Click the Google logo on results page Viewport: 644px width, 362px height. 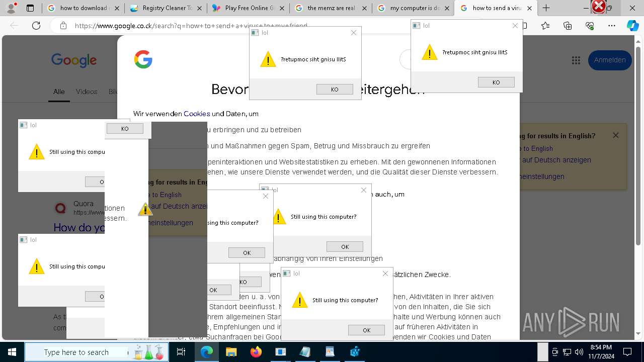(x=74, y=60)
